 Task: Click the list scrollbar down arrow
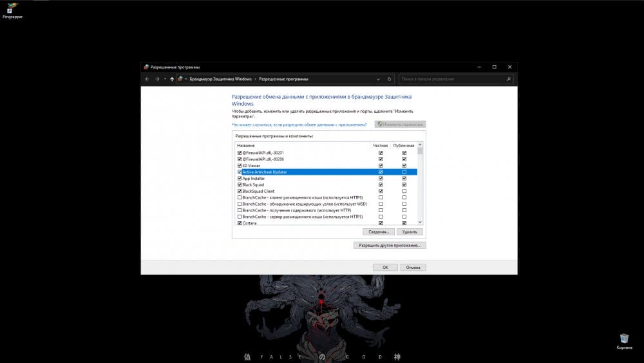421,222
